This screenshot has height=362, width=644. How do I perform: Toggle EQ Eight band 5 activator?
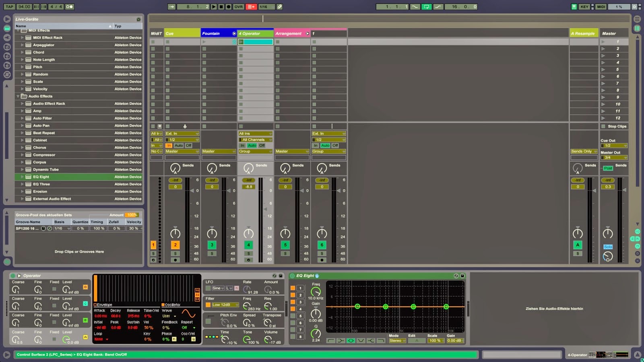(x=293, y=316)
